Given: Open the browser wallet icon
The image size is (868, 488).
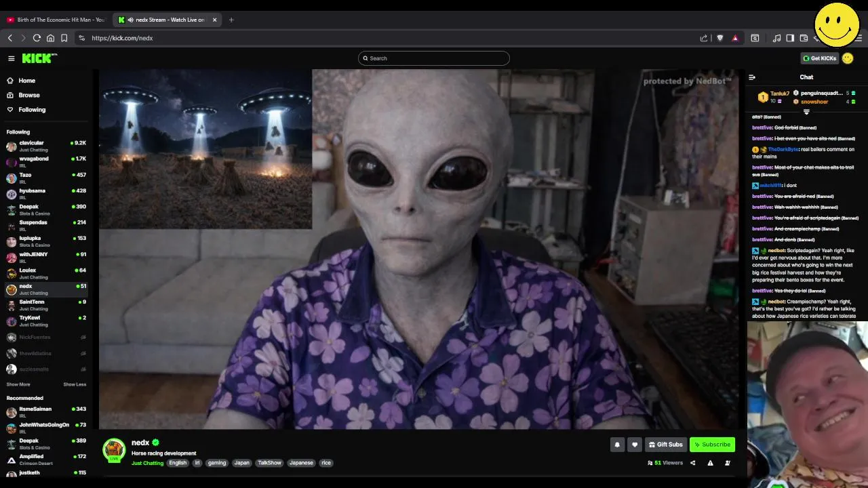Looking at the screenshot, I should point(804,38).
